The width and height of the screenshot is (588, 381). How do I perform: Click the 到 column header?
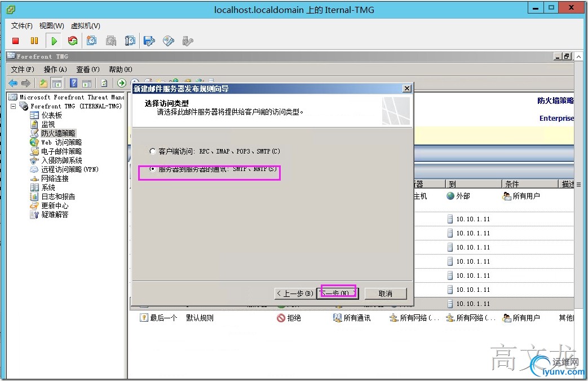473,184
